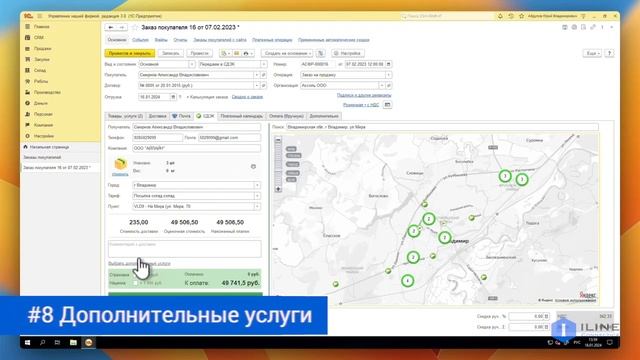The height and width of the screenshot is (360, 640).
Task: Toggle the Наценка checkbox
Action: click(x=135, y=283)
